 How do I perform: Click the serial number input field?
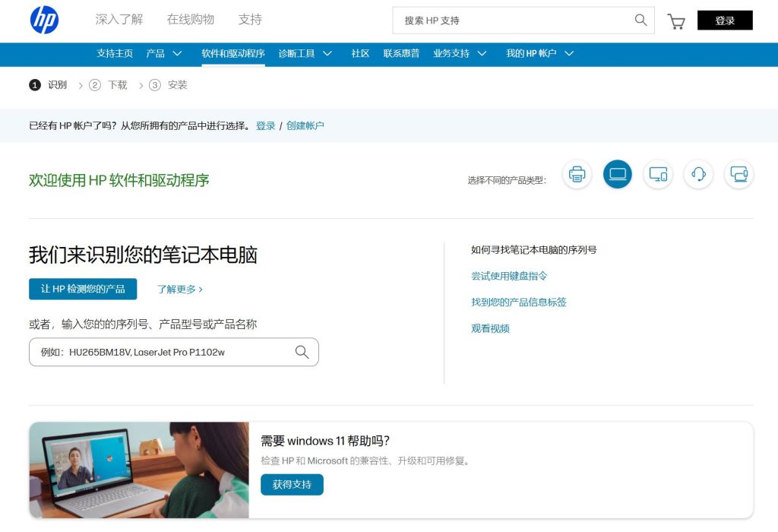174,352
